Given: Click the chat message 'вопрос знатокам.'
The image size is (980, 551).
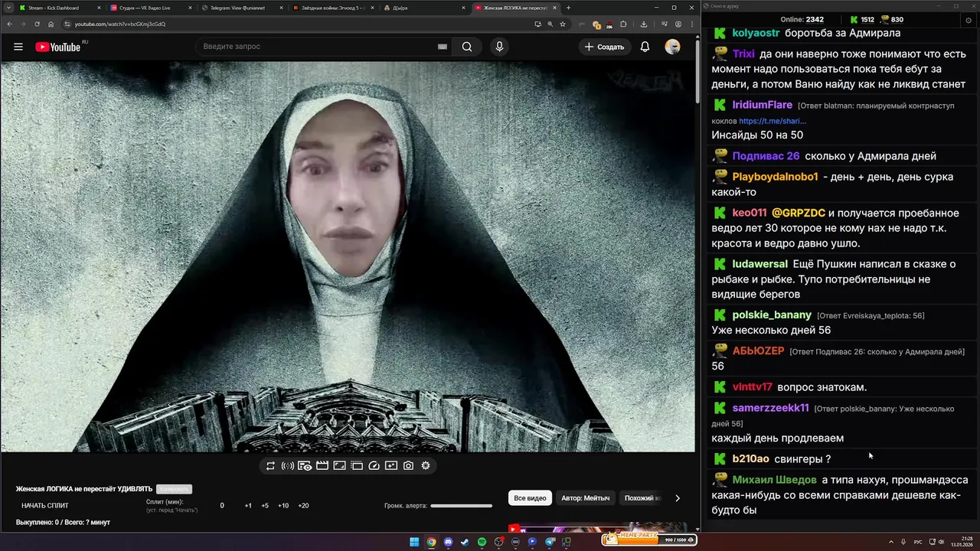Looking at the screenshot, I should (x=822, y=387).
